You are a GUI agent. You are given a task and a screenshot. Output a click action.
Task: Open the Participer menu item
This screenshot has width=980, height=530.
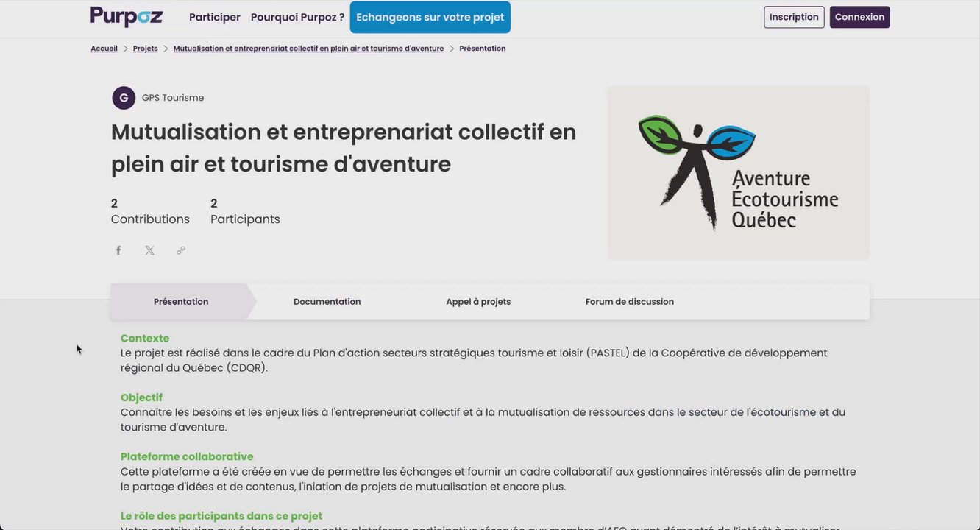pos(215,17)
